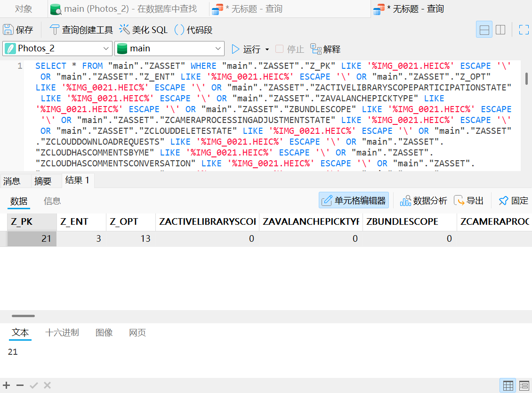The height and width of the screenshot is (393, 532).
Task: Click the Z_OPT column header
Action: tap(131, 222)
